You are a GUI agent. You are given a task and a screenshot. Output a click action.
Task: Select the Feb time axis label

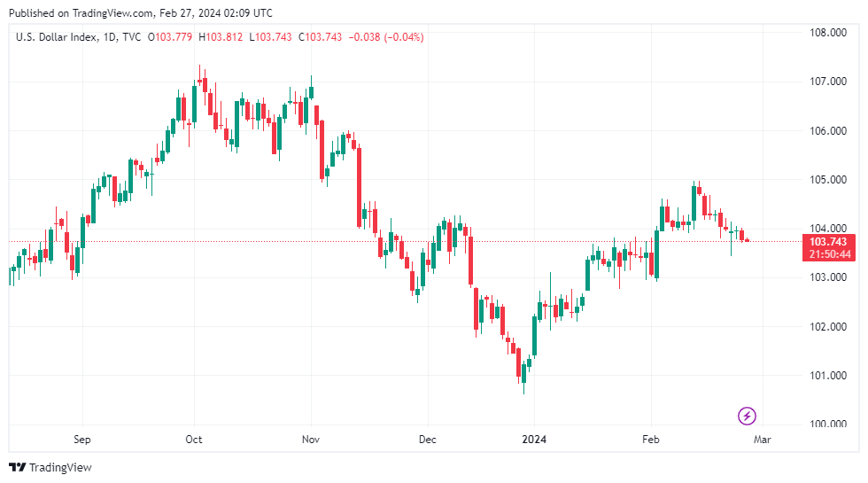[x=651, y=440]
